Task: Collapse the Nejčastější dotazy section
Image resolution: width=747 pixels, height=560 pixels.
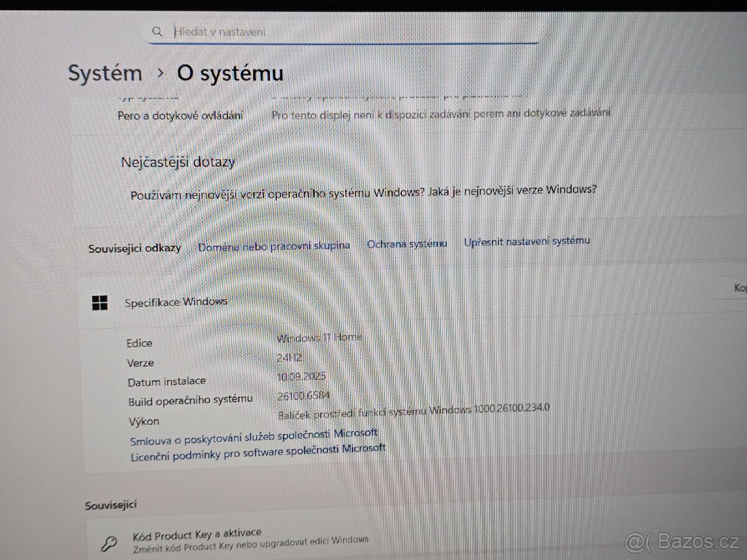Action: tap(178, 161)
